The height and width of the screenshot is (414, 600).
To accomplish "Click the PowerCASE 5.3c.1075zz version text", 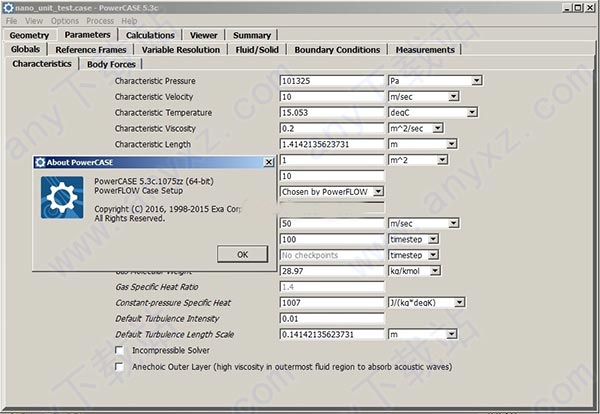I will (154, 181).
